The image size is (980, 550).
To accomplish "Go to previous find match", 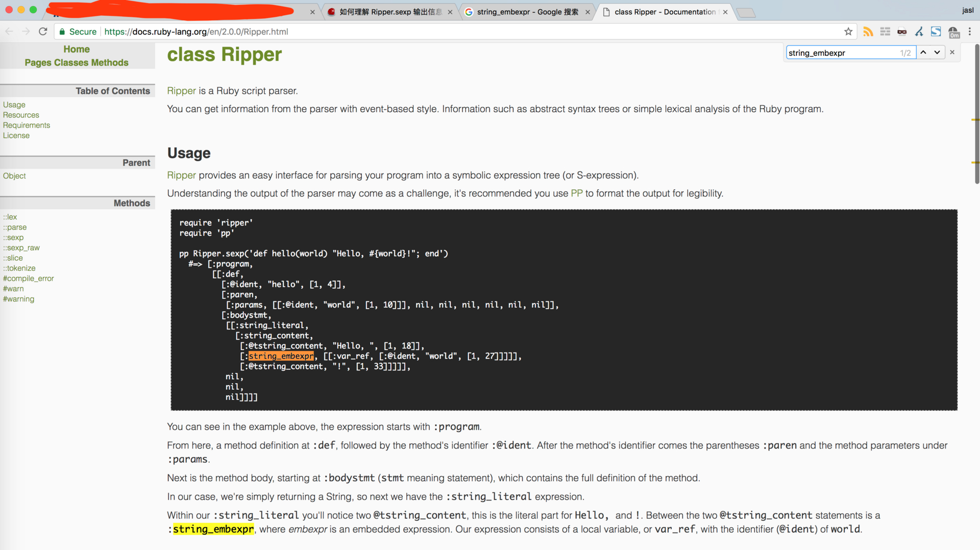I will pos(923,53).
